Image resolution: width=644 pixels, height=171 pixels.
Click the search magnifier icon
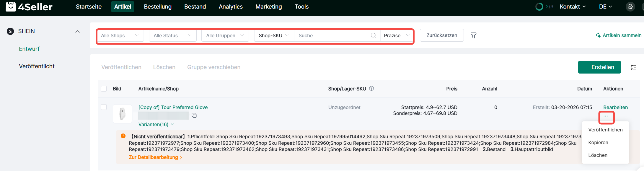tap(373, 35)
